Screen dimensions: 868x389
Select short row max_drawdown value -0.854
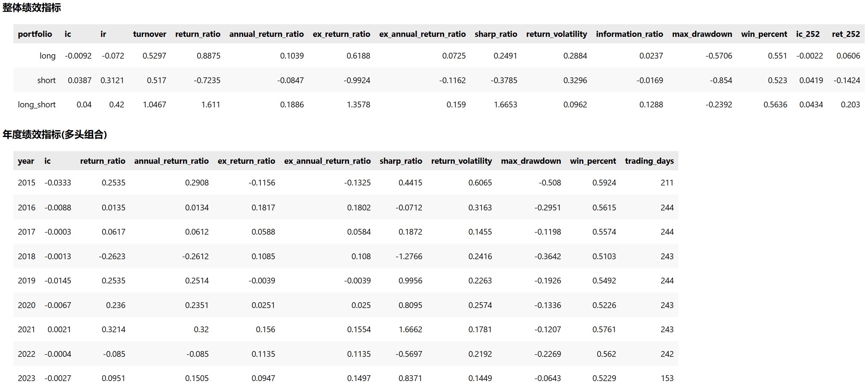721,80
